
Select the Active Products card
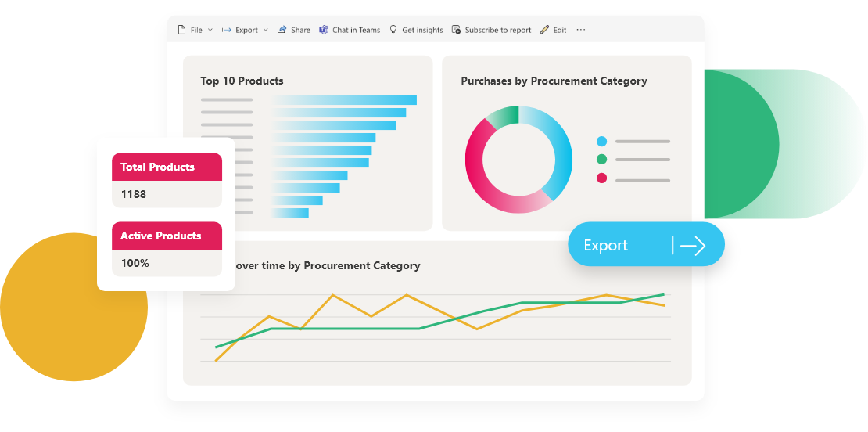coord(167,249)
